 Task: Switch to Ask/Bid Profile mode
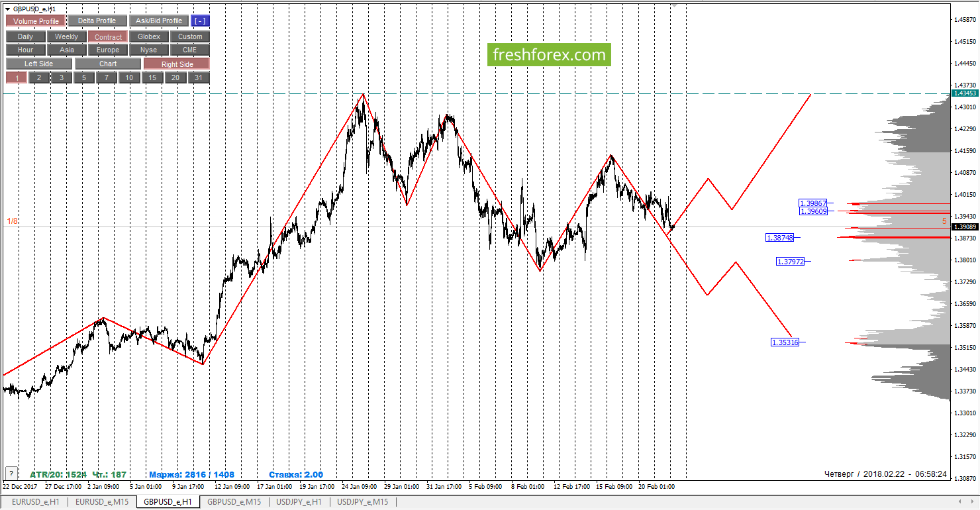(159, 21)
